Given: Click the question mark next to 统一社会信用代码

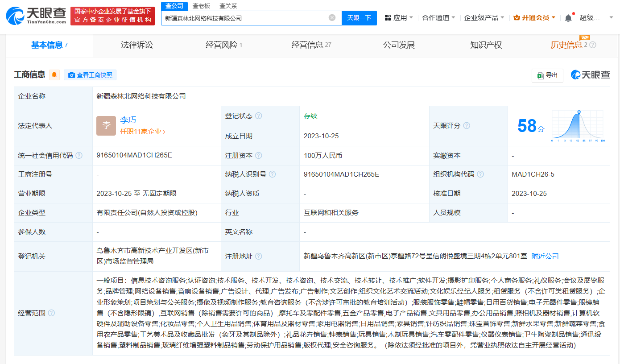Looking at the screenshot, I should click(79, 155).
